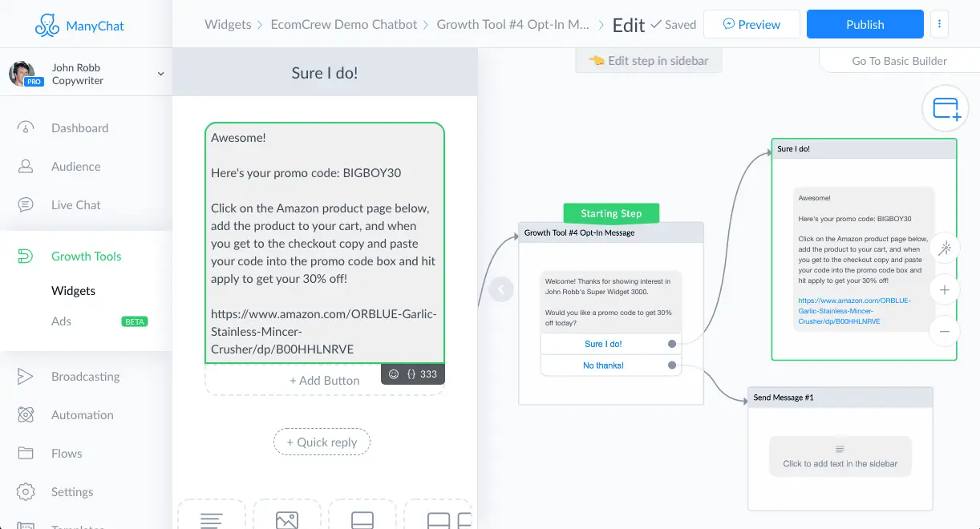This screenshot has width=980, height=529.
Task: Select the Sure I do! canvas node header
Action: click(864, 149)
